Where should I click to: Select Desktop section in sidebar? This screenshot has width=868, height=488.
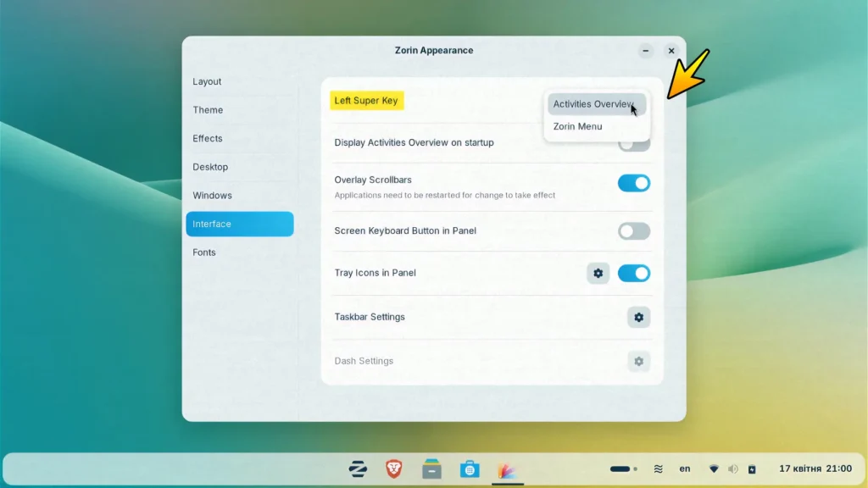tap(240, 167)
